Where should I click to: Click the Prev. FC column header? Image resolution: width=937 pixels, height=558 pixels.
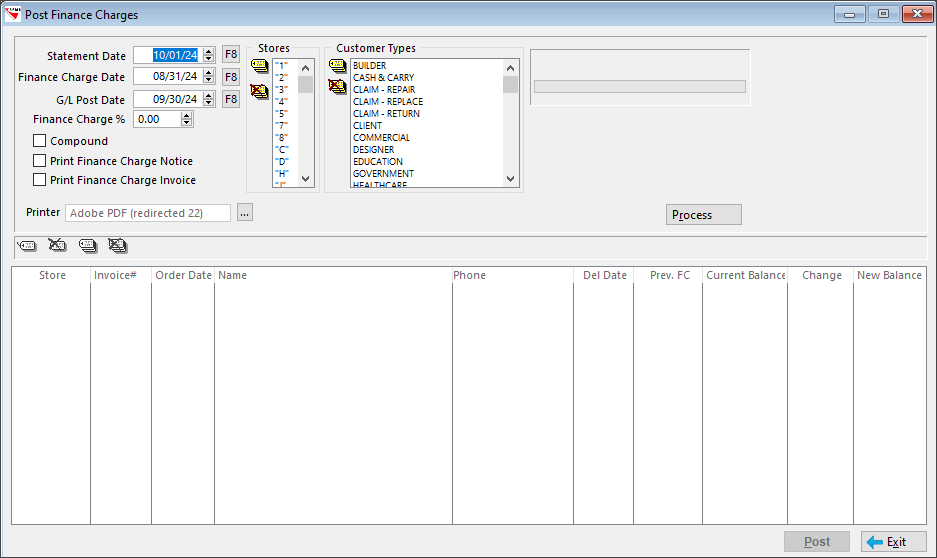pyautogui.click(x=668, y=275)
